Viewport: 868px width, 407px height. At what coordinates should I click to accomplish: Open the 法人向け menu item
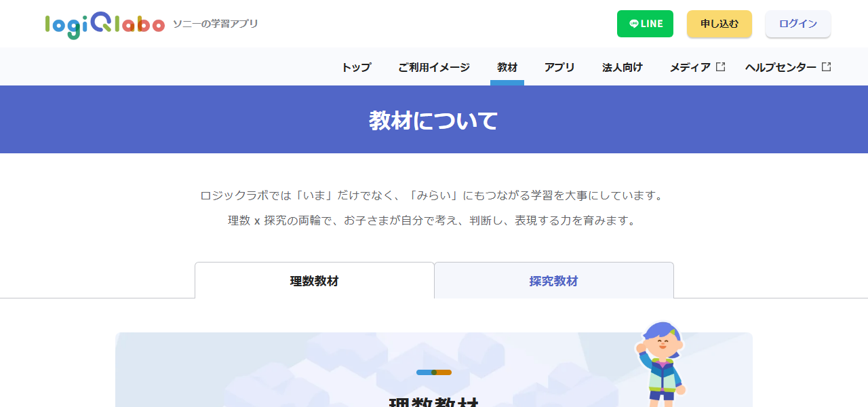click(623, 67)
